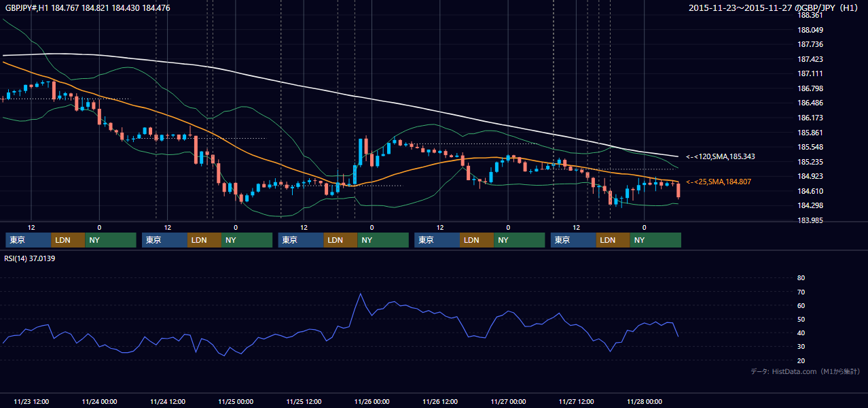This screenshot has height=408, width=868.
Task: Click the 186.173 price axis label
Action: (810, 118)
